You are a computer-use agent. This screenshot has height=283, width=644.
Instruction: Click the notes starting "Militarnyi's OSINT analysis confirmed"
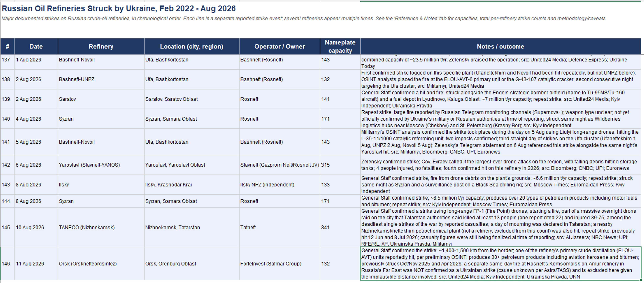500,142
